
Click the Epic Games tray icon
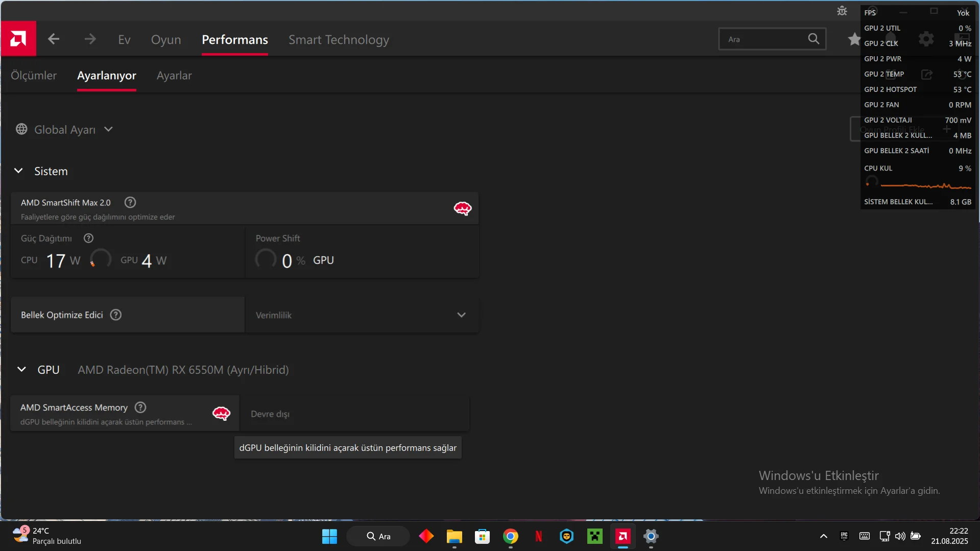click(844, 536)
